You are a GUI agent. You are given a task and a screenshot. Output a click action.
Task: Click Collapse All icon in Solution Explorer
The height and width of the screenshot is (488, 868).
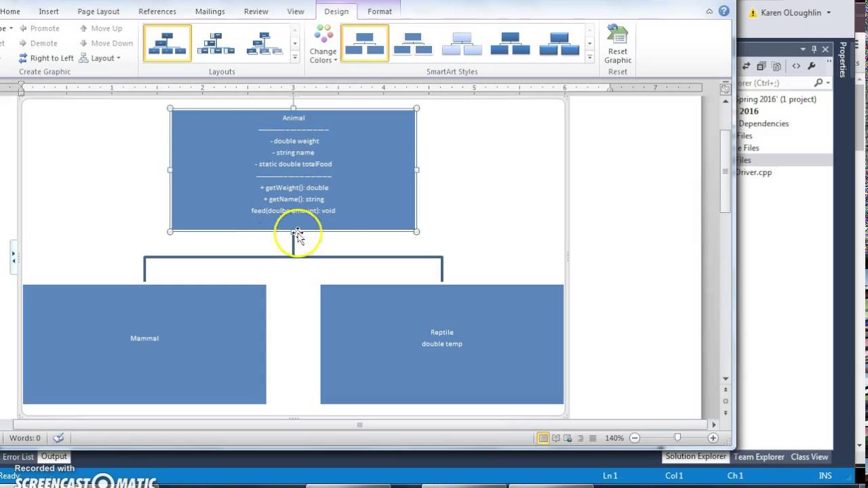click(x=762, y=66)
